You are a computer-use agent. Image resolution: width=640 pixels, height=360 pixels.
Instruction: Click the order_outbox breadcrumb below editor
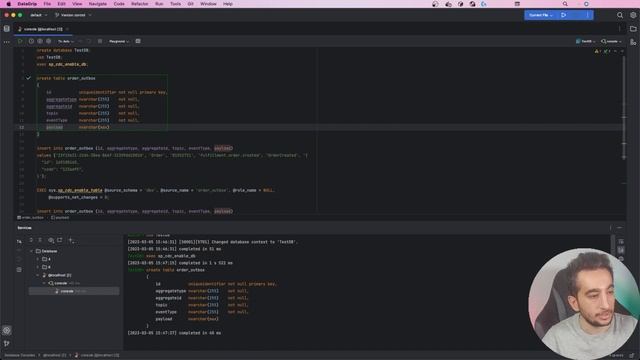click(31, 218)
